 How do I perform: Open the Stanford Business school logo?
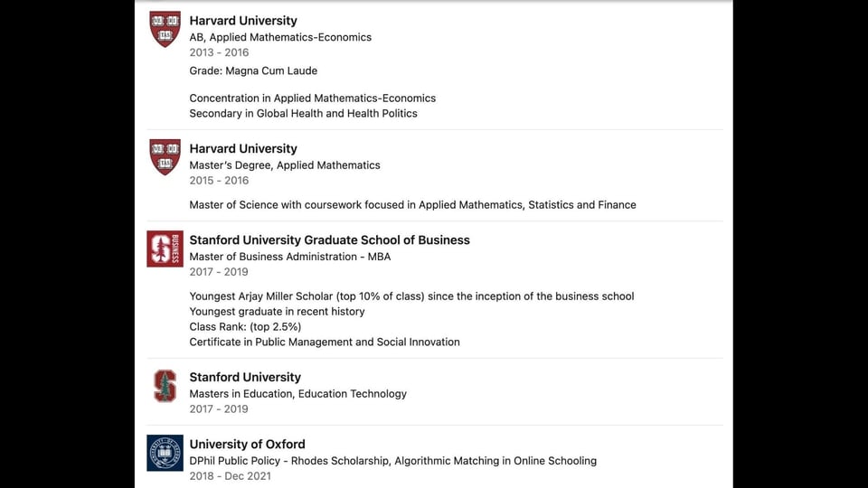coord(165,249)
